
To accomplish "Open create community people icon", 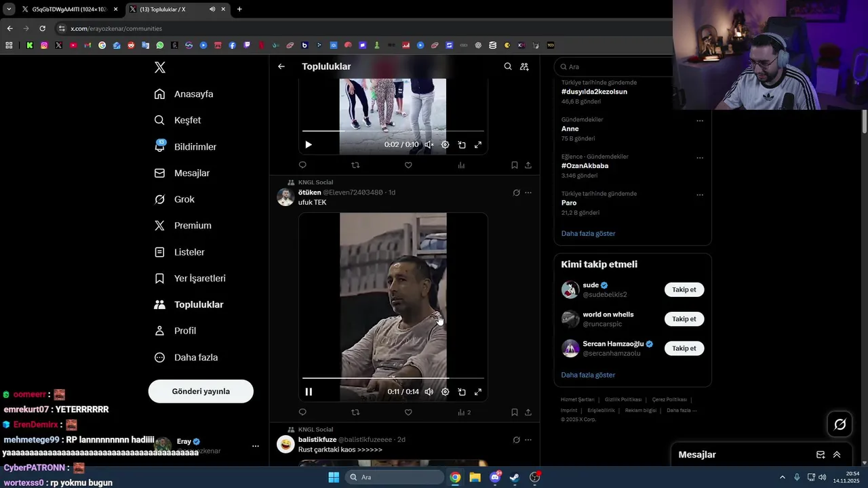I will [x=524, y=66].
